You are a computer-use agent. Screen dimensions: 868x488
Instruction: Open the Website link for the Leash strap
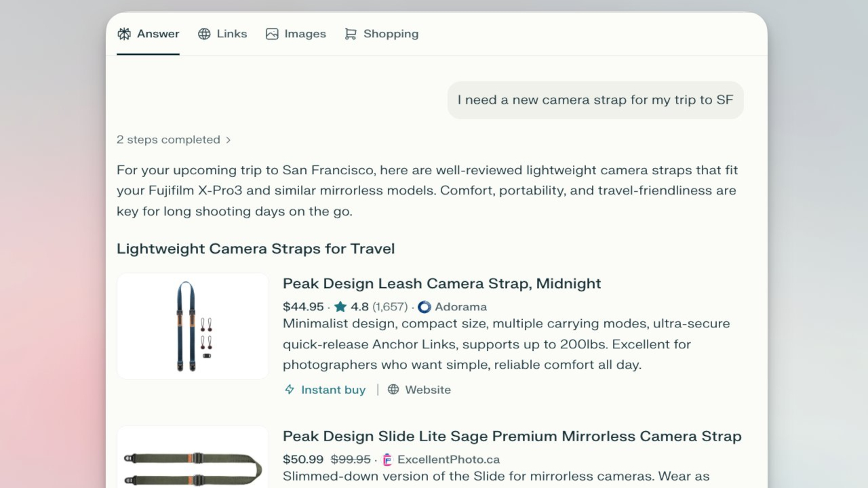tap(427, 390)
